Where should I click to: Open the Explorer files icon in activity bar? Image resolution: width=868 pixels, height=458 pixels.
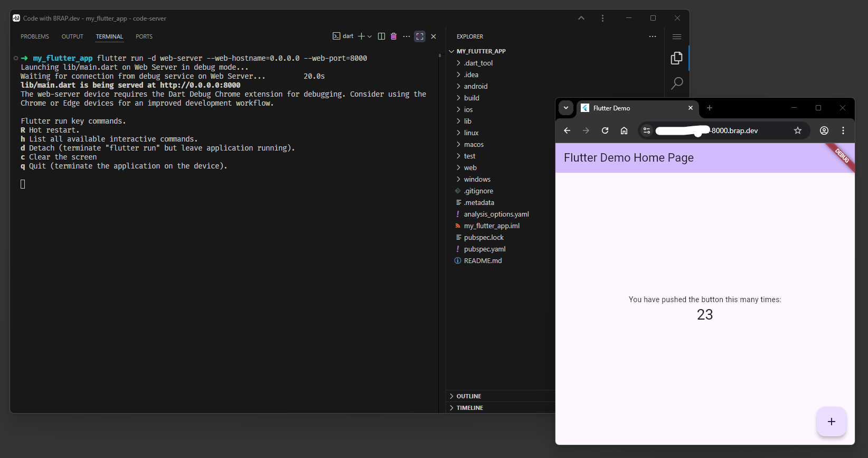point(676,58)
